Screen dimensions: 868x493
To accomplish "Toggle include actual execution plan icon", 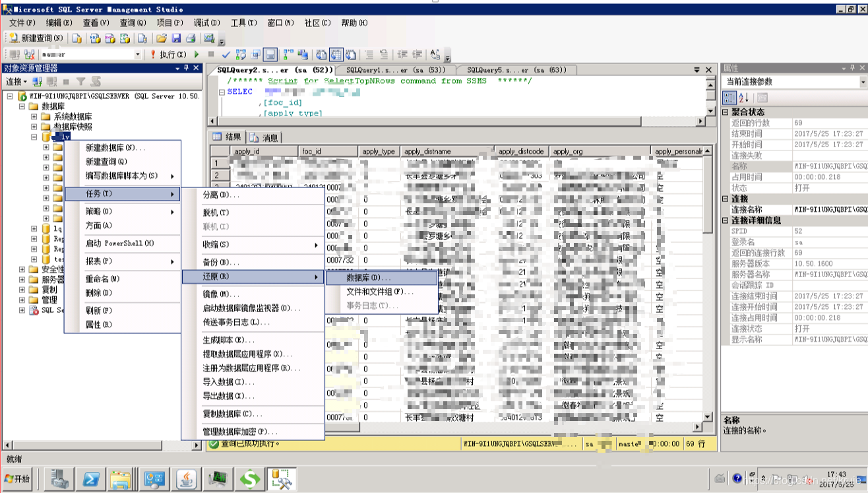I will (288, 55).
